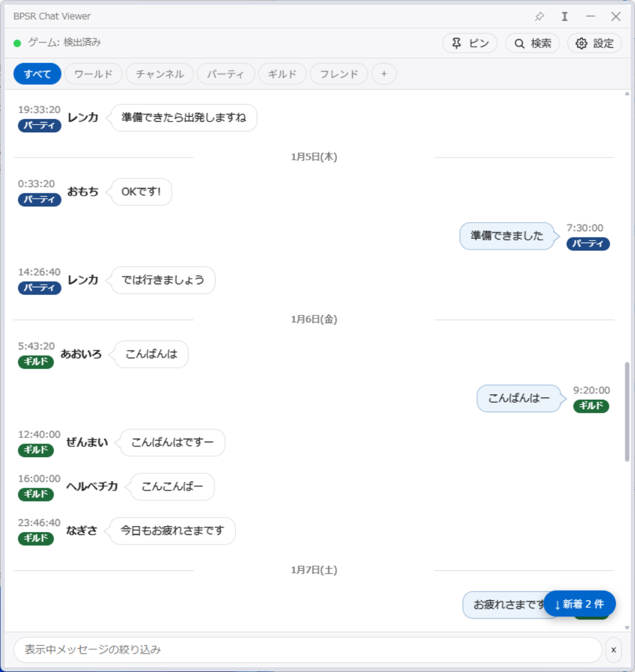The width and height of the screenshot is (635, 672).
Task: Click the vertical scrollbar thumb
Action: pos(627,412)
